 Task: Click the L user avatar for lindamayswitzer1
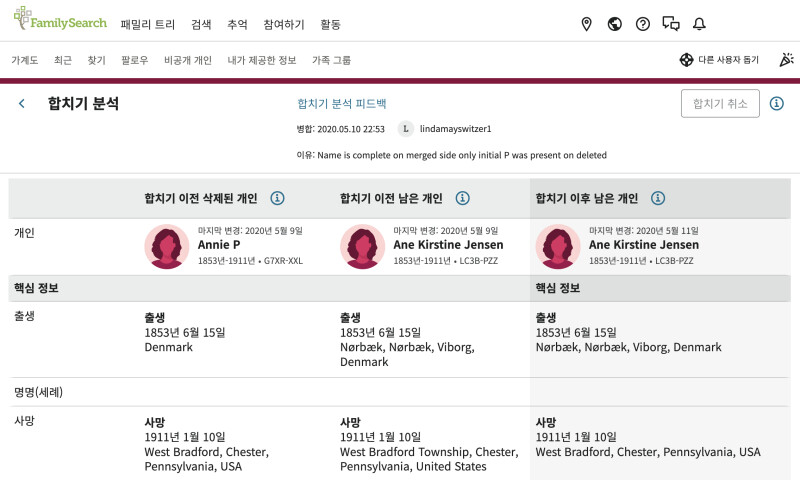click(x=406, y=129)
